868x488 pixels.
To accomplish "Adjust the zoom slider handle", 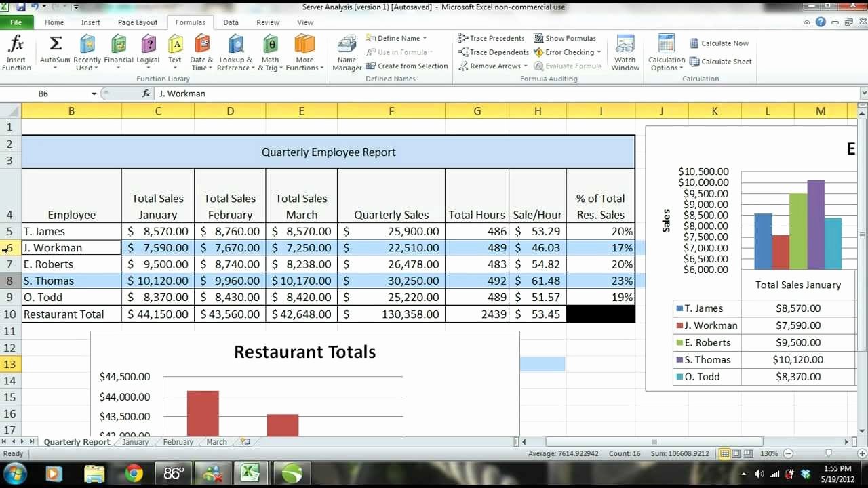I will (x=828, y=453).
